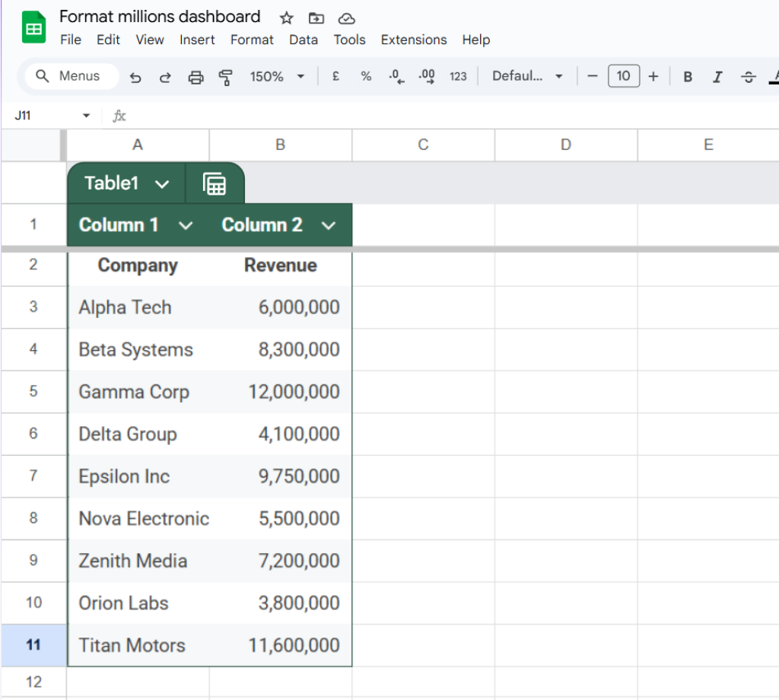Open the Table1 dropdown menu
779x700 pixels.
point(161,183)
